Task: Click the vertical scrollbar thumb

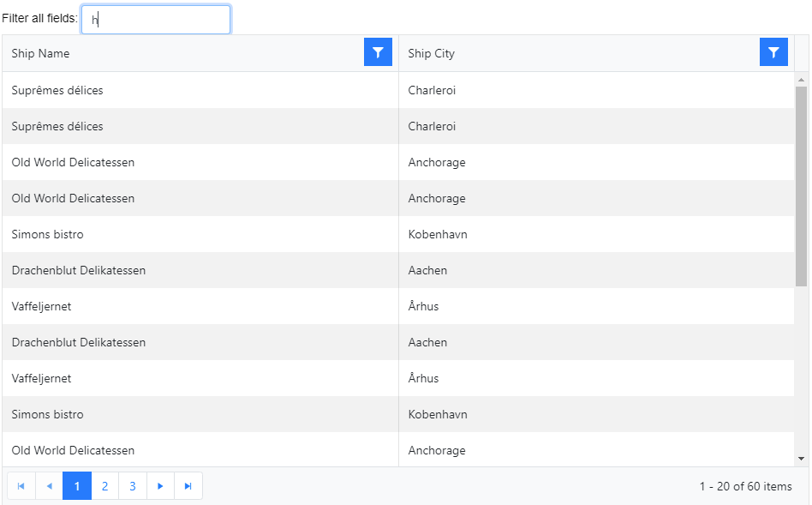Action: [x=802, y=184]
